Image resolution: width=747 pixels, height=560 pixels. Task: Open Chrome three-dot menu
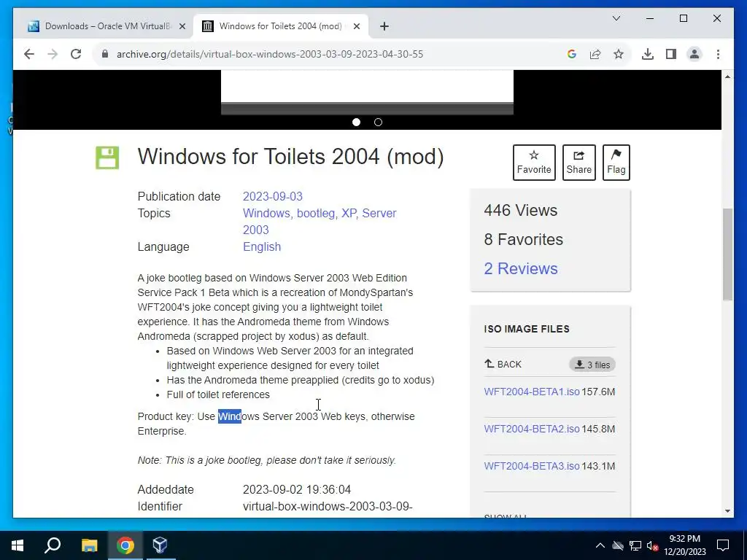point(718,54)
